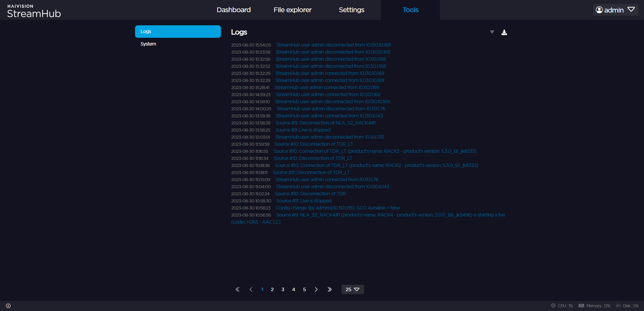Expand the admin account dropdown arrow
644x311 pixels.
(631, 10)
